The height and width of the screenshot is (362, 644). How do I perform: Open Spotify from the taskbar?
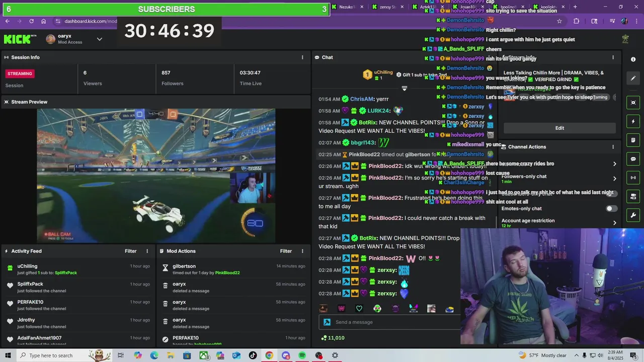(302, 355)
